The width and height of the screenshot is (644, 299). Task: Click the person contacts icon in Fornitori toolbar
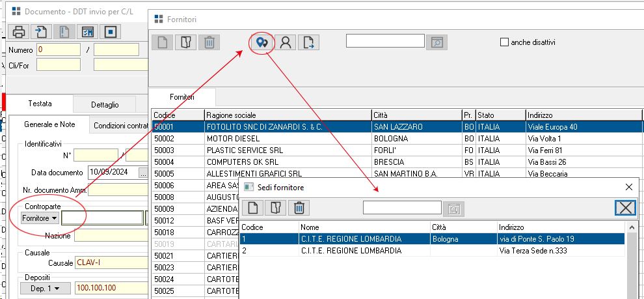286,42
